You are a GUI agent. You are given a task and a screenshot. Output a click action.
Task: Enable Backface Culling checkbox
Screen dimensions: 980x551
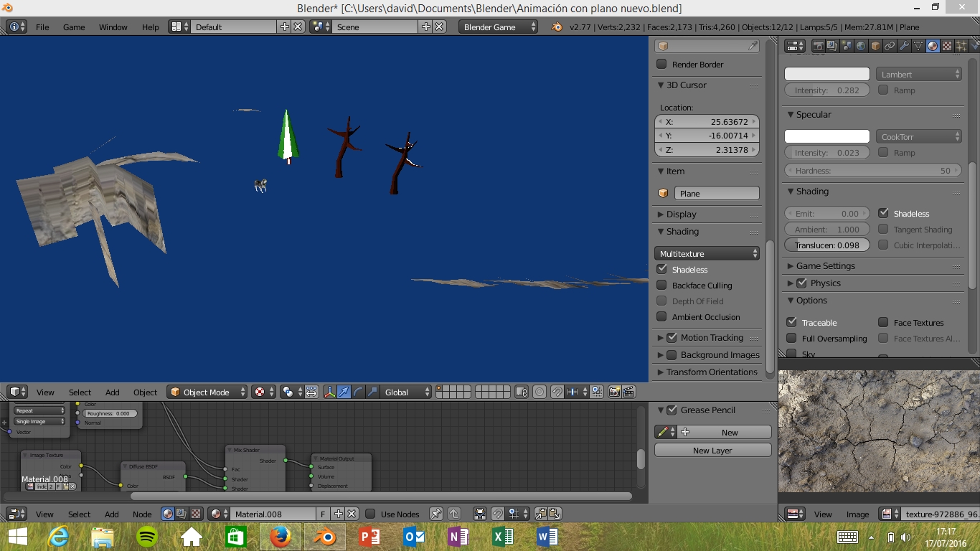(661, 286)
